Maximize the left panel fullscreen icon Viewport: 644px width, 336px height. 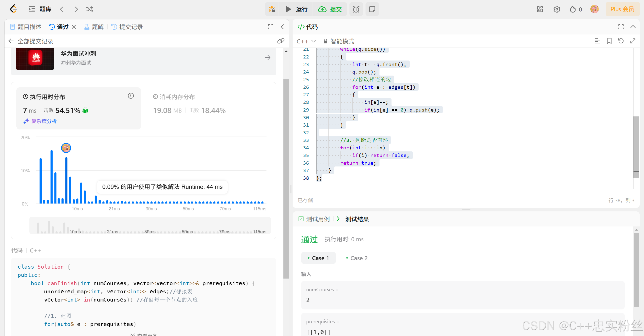pyautogui.click(x=271, y=27)
